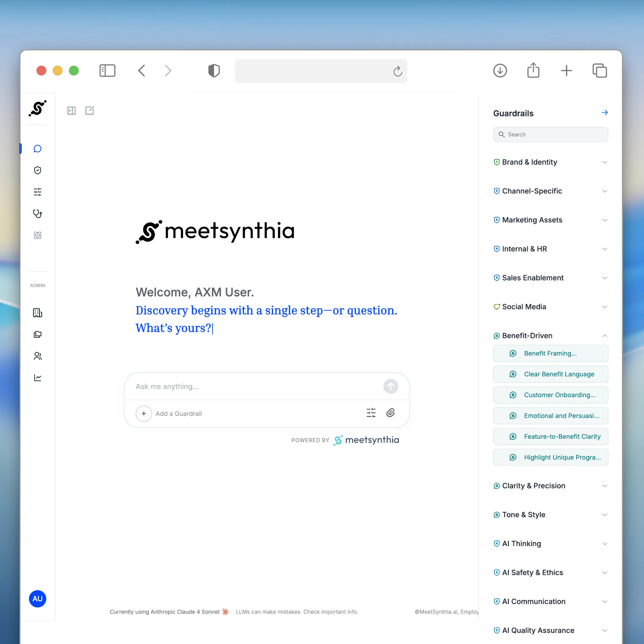Image resolution: width=644 pixels, height=644 pixels.
Task: Open the stacked folders icon under Admin
Action: [x=38, y=334]
